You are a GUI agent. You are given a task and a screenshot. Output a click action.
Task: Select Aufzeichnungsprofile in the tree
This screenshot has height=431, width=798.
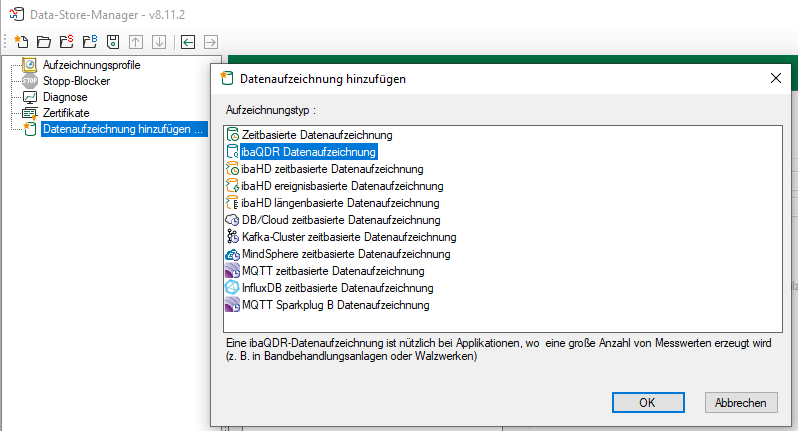pyautogui.click(x=92, y=65)
